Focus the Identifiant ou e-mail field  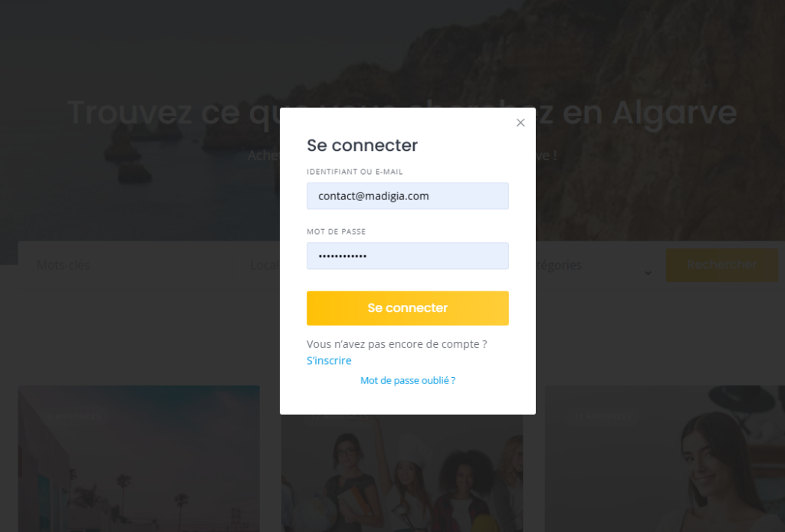click(x=408, y=195)
